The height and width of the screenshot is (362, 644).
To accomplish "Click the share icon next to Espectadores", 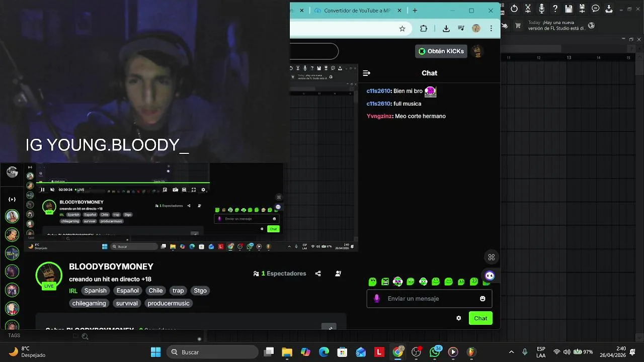I will [x=318, y=274].
